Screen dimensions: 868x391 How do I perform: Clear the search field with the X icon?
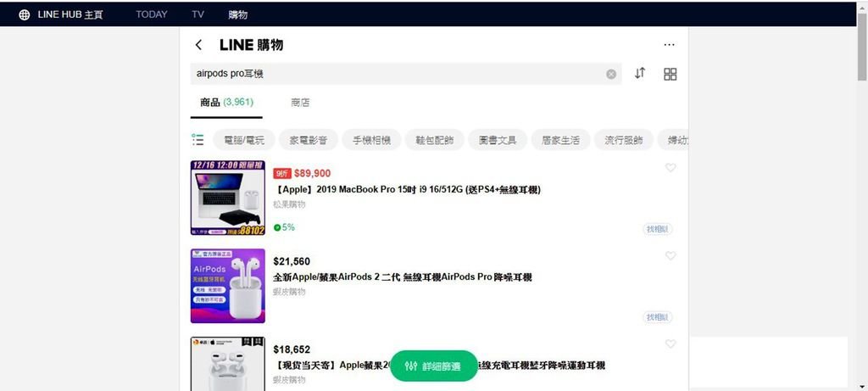click(x=611, y=74)
